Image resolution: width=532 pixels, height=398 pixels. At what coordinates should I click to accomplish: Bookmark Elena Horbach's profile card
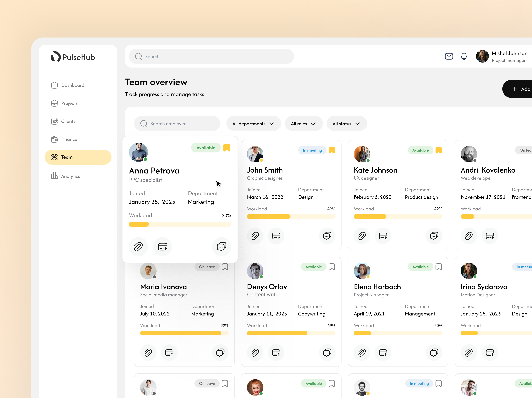[439, 267]
